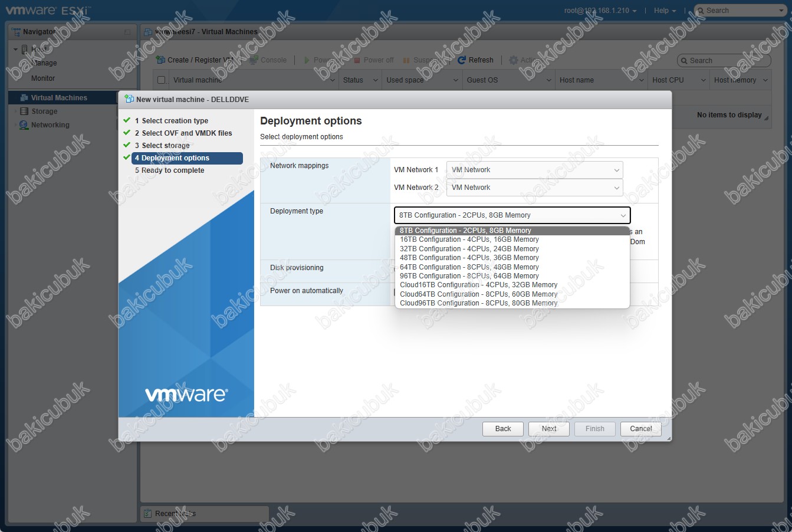The image size is (792, 532).
Task: Pick 64TB Configuration - 8CPUs, 48GB Memory
Action: tap(512, 267)
